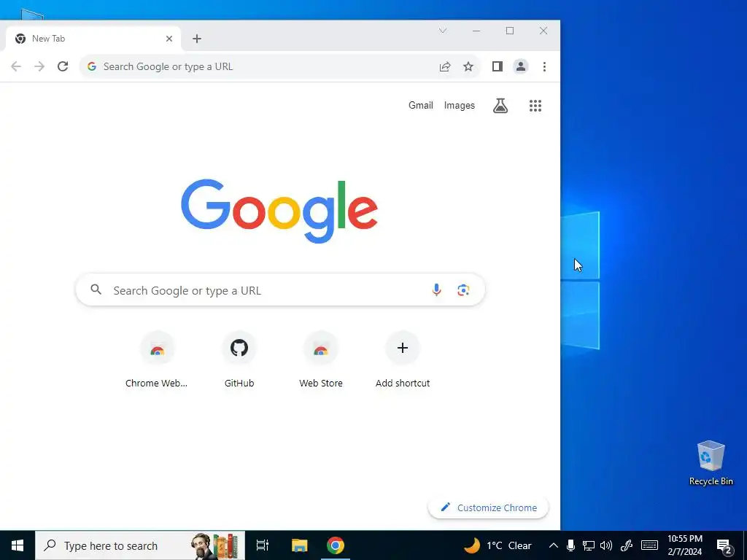Open the weather widget showing 1°C Clear

point(498,545)
